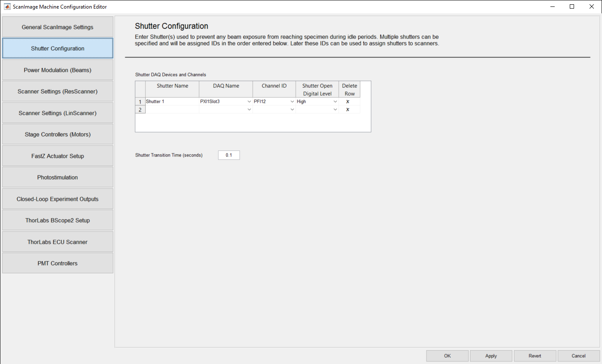The height and width of the screenshot is (364, 602).
Task: Delete row 2 with the x icon
Action: [348, 110]
